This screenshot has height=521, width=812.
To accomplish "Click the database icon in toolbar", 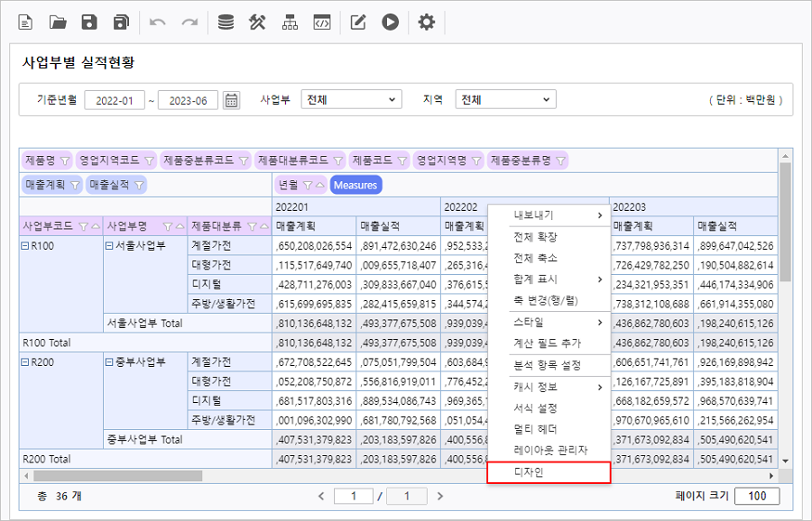I will coord(226,23).
